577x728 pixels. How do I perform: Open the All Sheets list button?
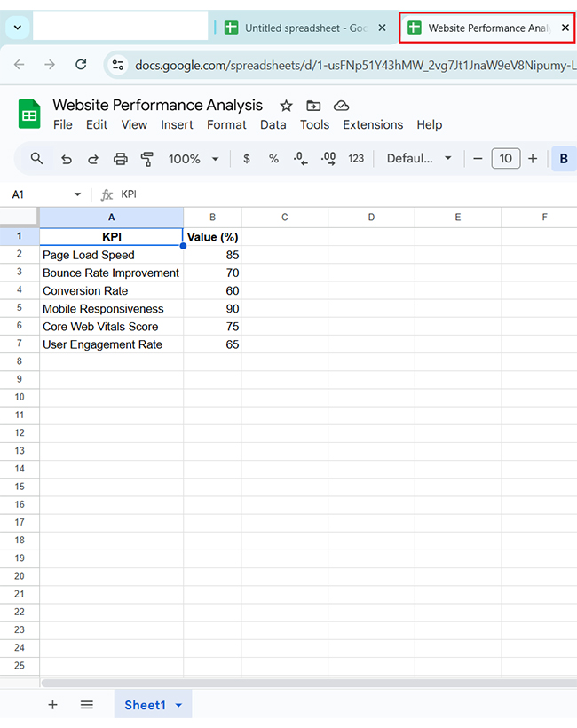pyautogui.click(x=87, y=705)
